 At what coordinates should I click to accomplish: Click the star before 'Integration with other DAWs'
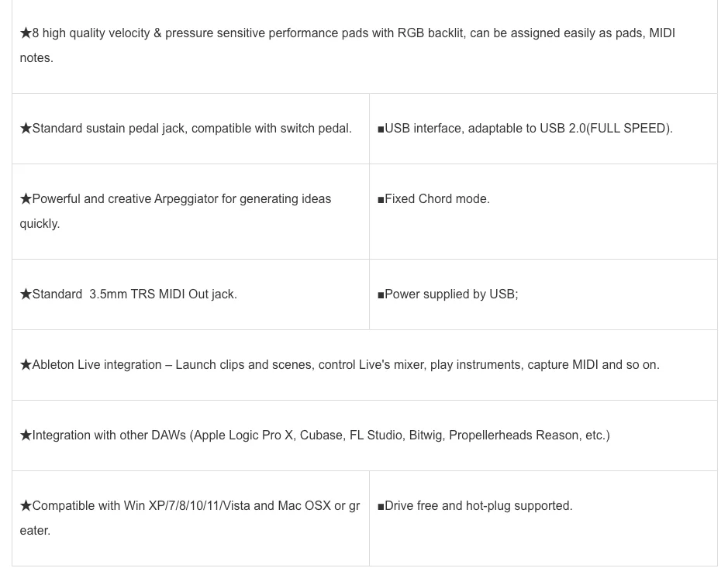[26, 436]
